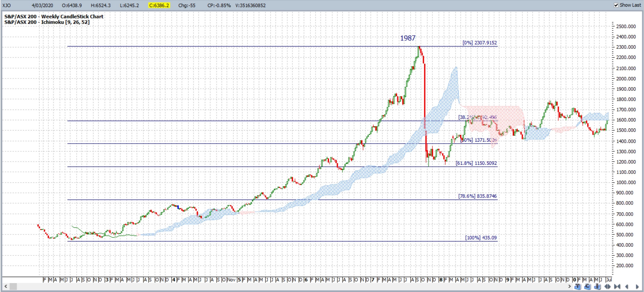Click the highlighted close value C:6386.2
This screenshot has width=644, height=292.
[159, 5]
